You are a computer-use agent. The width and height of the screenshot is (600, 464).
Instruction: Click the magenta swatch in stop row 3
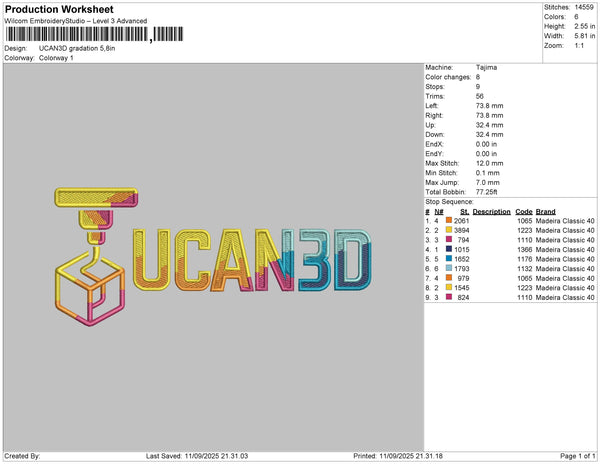449,239
